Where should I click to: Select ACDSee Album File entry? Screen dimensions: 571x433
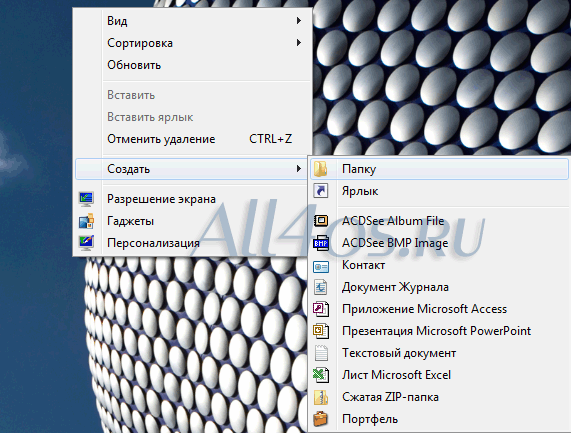click(439, 221)
